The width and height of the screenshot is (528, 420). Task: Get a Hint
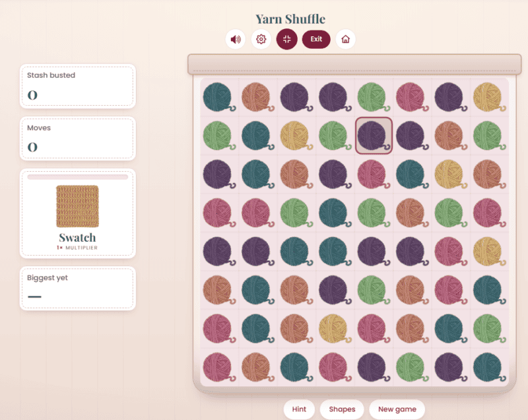tap(299, 409)
